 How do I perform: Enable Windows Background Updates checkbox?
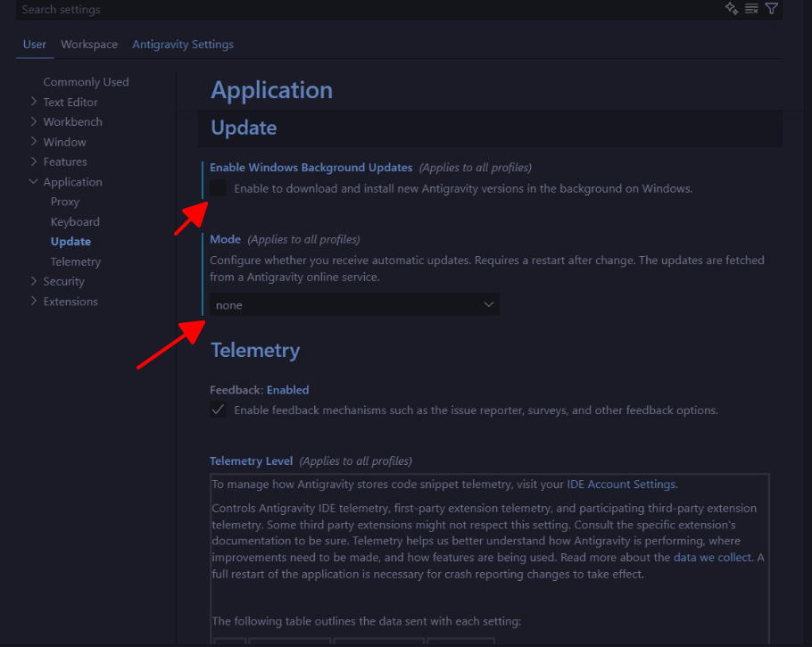[218, 188]
